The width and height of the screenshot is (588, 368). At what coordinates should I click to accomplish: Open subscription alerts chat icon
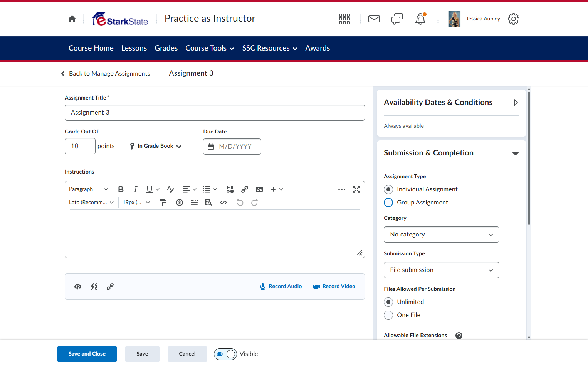(397, 19)
